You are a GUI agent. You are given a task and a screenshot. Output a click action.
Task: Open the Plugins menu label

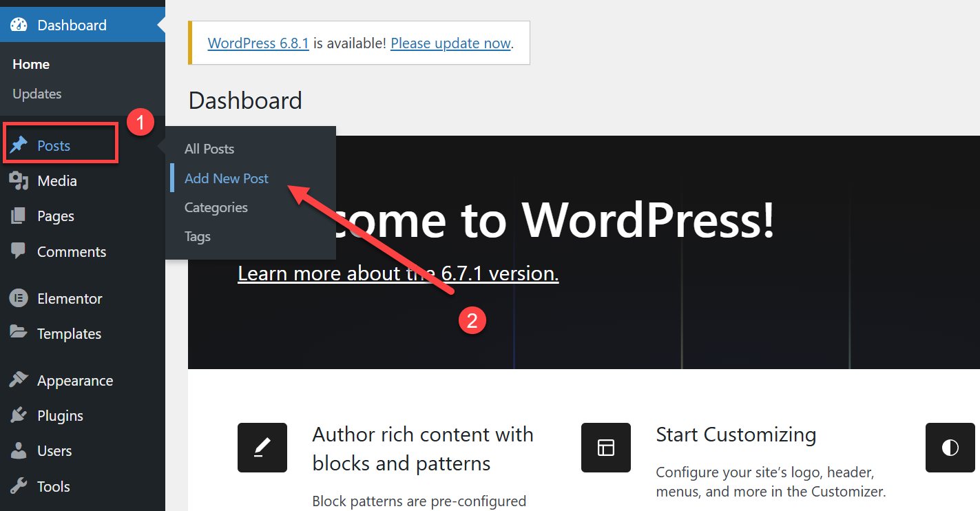61,416
